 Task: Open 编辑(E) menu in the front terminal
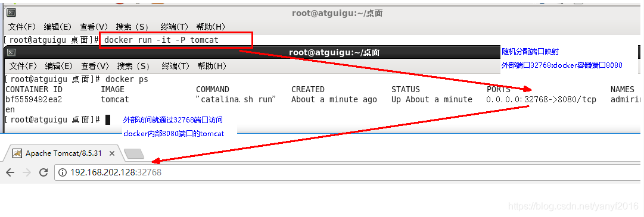(59, 66)
